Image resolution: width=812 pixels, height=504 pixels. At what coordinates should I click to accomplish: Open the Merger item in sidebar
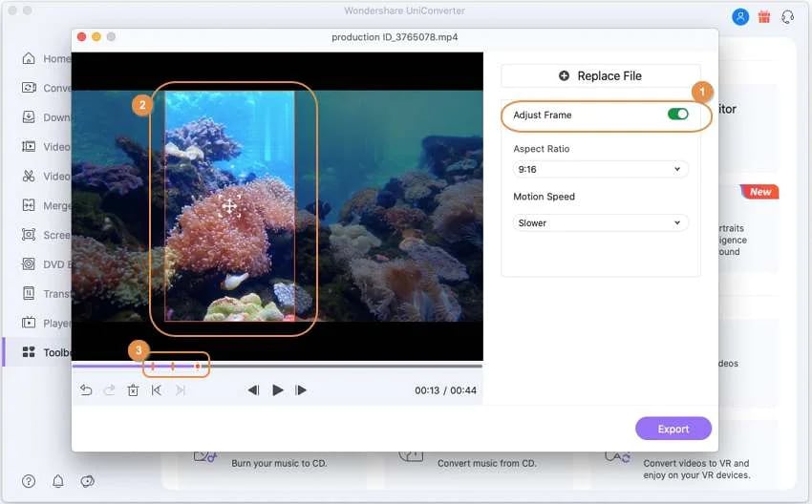point(46,205)
